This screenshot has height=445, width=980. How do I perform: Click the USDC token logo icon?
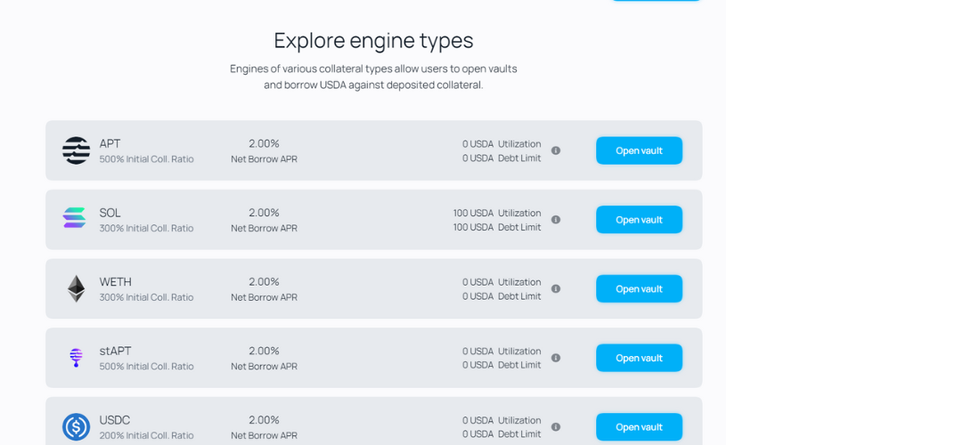click(x=77, y=426)
